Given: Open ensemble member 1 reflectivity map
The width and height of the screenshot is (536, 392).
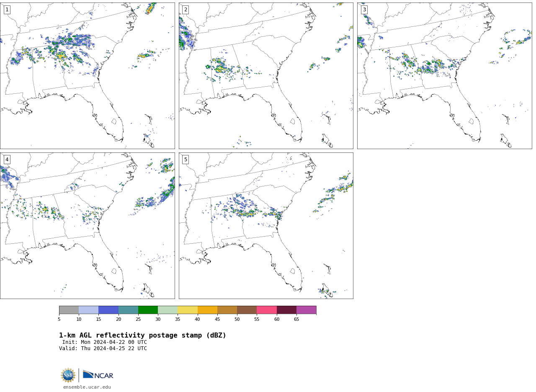Looking at the screenshot, I should 87,76.
